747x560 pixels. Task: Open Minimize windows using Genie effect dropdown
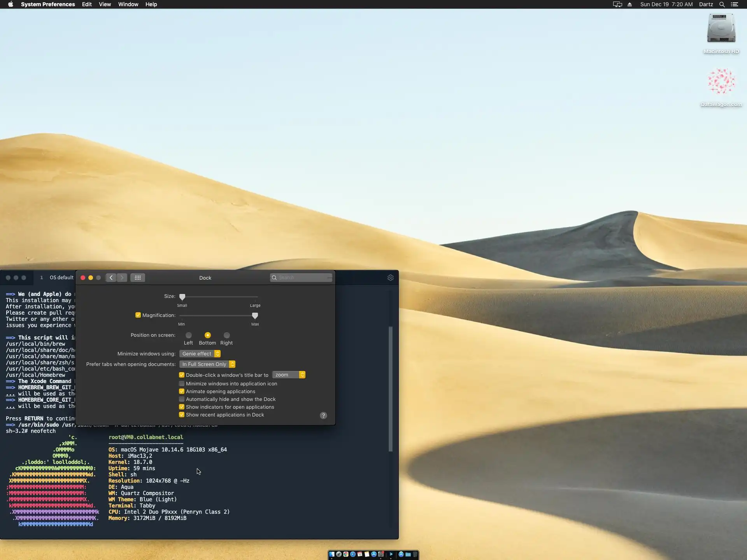click(200, 353)
